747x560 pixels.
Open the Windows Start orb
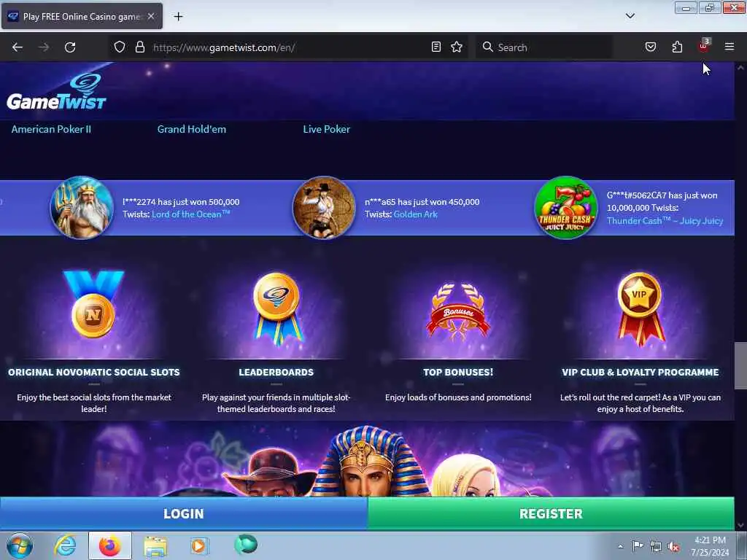click(x=20, y=545)
